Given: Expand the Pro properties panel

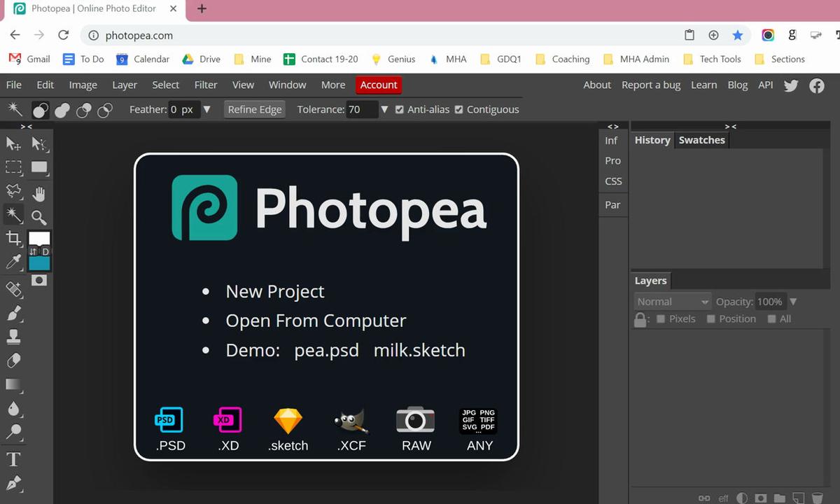Looking at the screenshot, I should tap(612, 161).
